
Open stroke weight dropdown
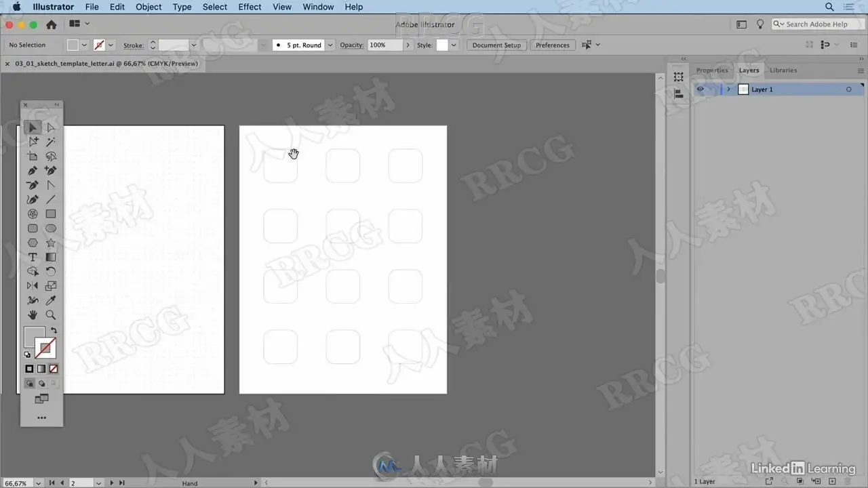(x=193, y=45)
